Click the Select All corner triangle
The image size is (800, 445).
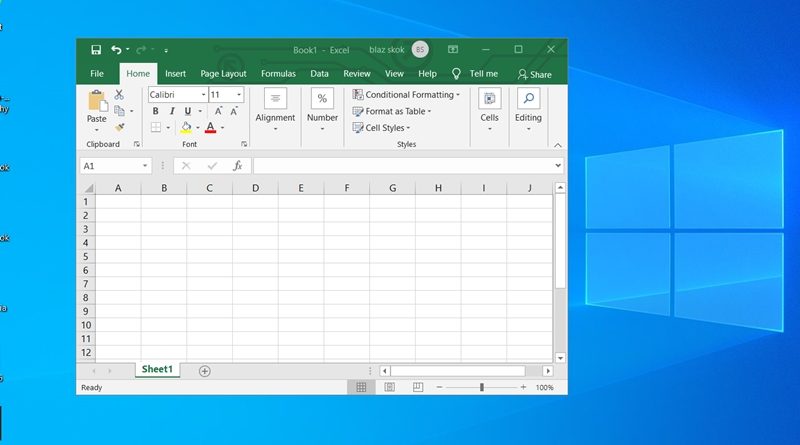click(x=89, y=188)
